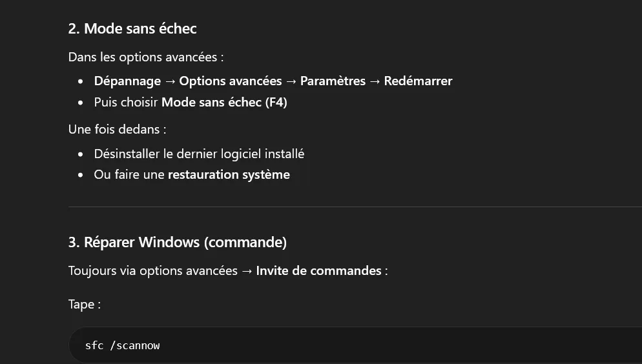
Task: Click the bold word "Paramètres"
Action: 333,81
